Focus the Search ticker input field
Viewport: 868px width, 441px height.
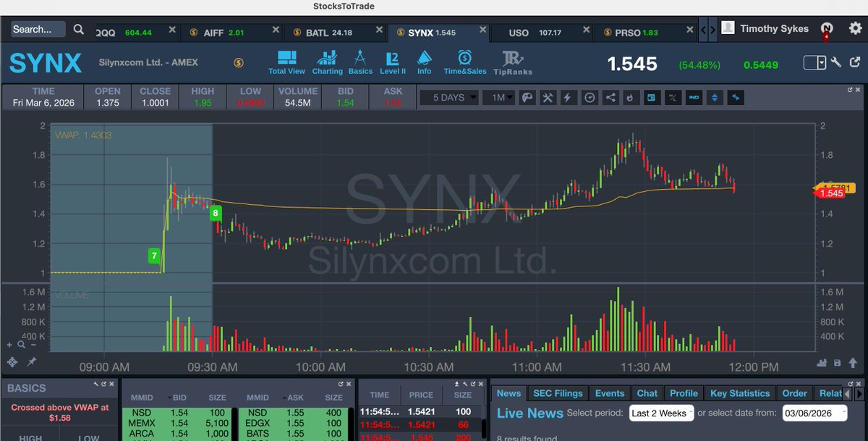[38, 30]
